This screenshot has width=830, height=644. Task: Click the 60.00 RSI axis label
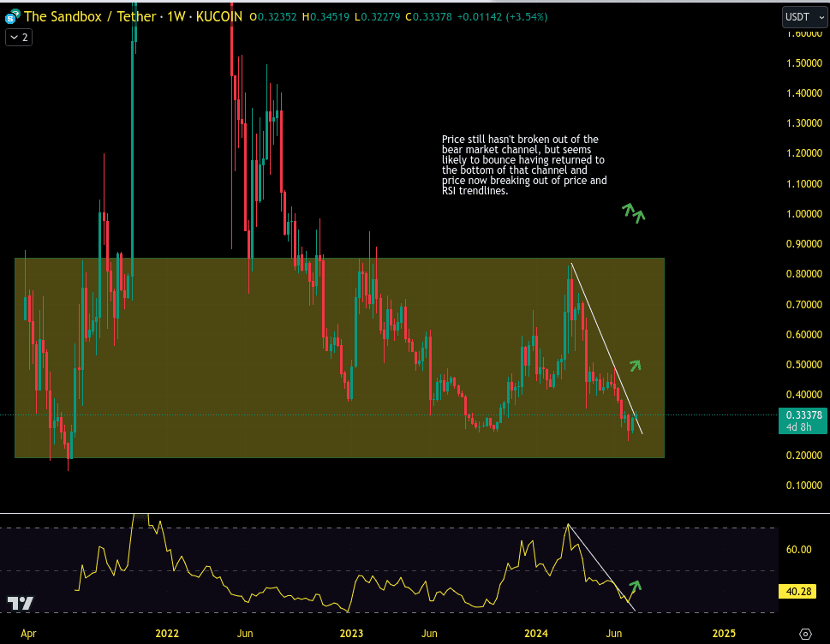click(x=799, y=550)
